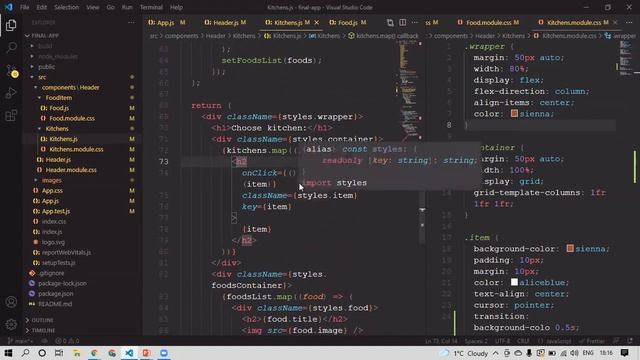Click sienna color swatch on wrapper color line
The image size is (640, 360).
coord(514,113)
